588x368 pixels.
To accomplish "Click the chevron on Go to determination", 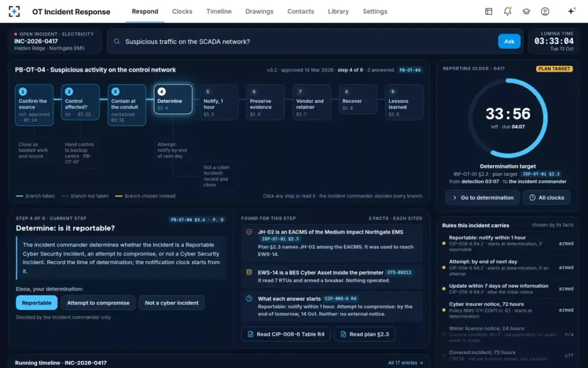I will [x=454, y=198].
